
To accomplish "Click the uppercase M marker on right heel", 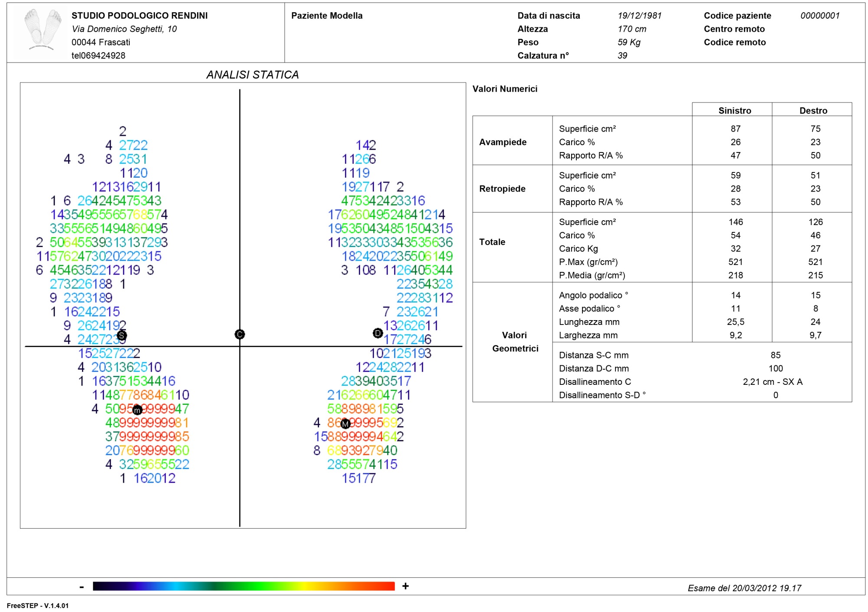I will tap(345, 423).
